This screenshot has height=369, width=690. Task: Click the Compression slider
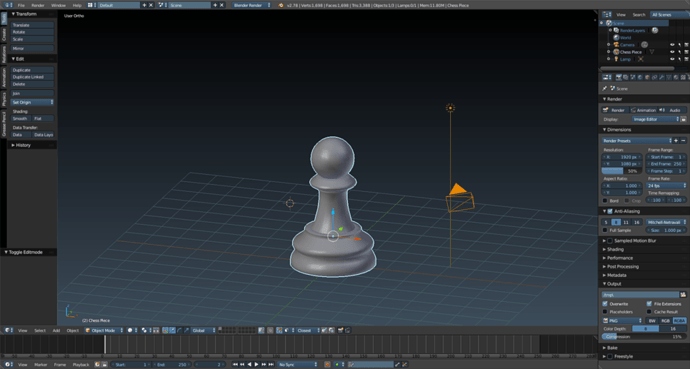[x=643, y=336]
